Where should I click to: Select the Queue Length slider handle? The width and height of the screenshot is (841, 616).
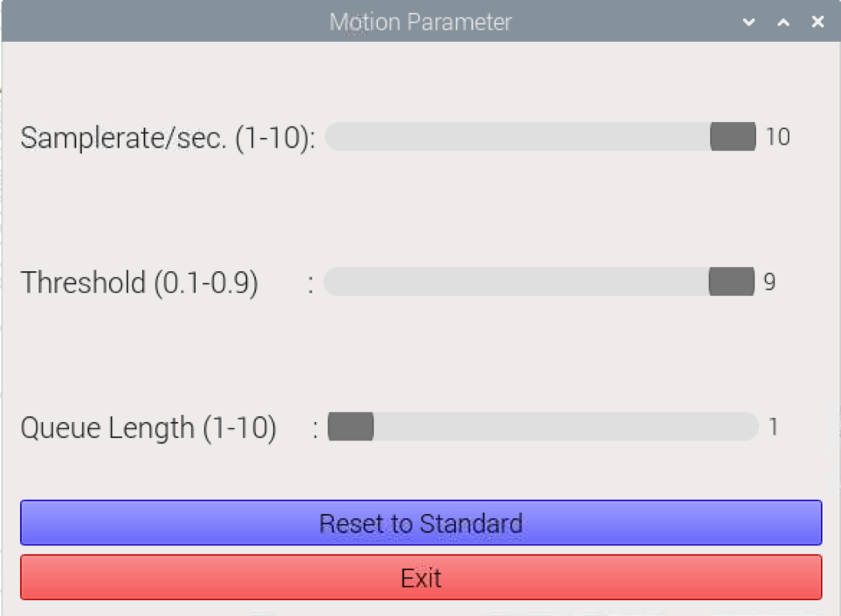click(x=351, y=427)
